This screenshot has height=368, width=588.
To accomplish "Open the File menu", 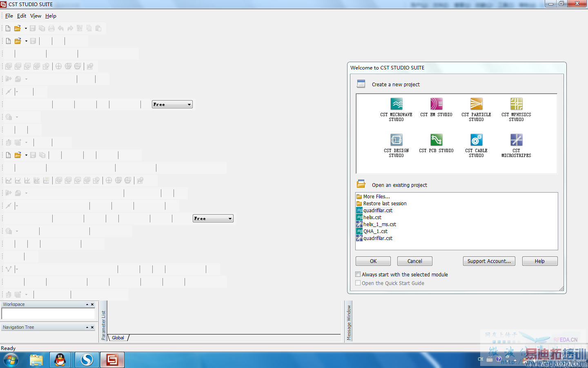I will (x=9, y=16).
